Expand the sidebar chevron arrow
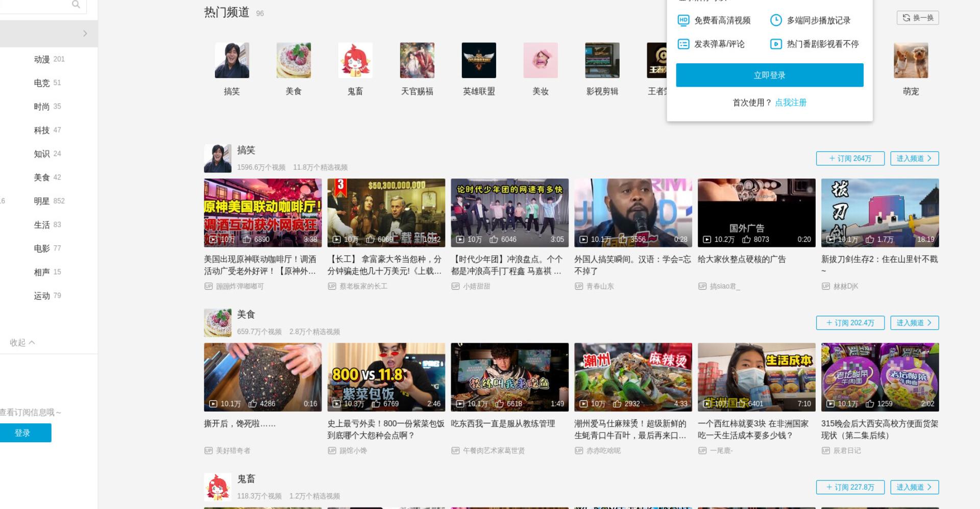The image size is (980, 509). 85,34
